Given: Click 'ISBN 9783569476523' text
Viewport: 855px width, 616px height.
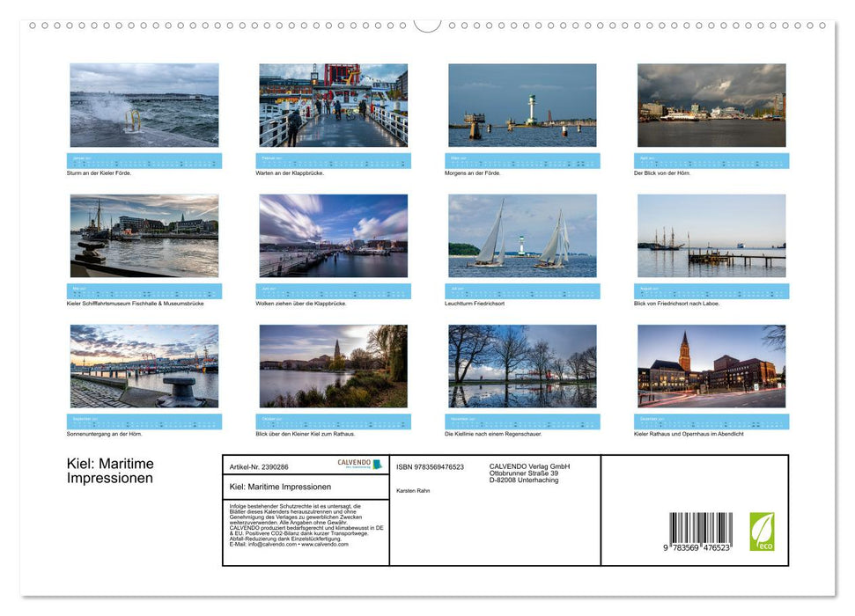Looking at the screenshot, I should pyautogui.click(x=431, y=467).
